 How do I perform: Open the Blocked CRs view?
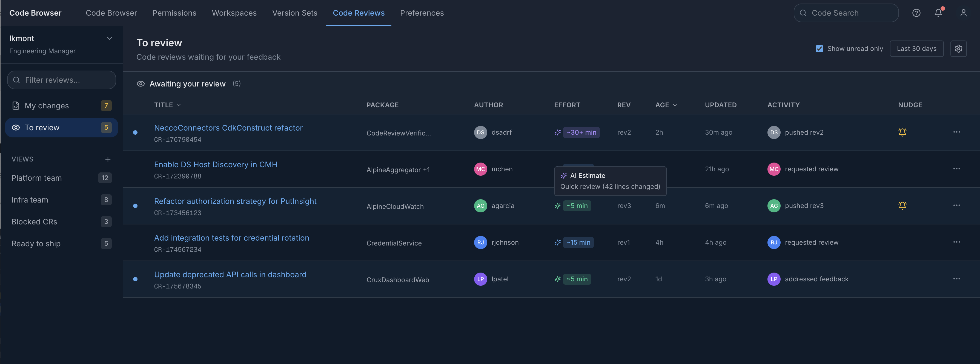(x=34, y=221)
